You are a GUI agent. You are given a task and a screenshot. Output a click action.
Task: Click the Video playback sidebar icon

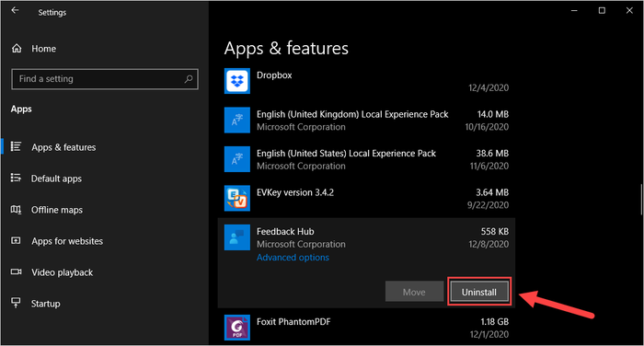pos(16,272)
